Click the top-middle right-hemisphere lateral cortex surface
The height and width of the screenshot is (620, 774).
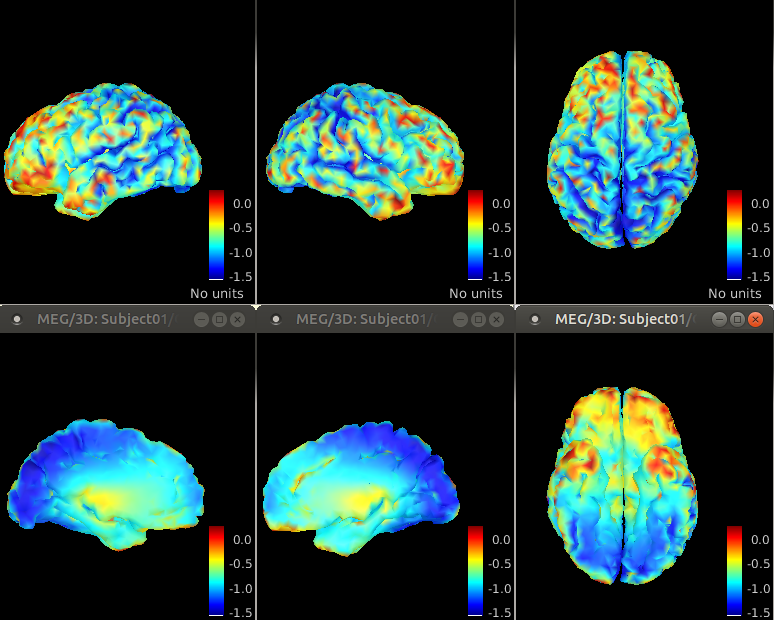pyautogui.click(x=365, y=151)
